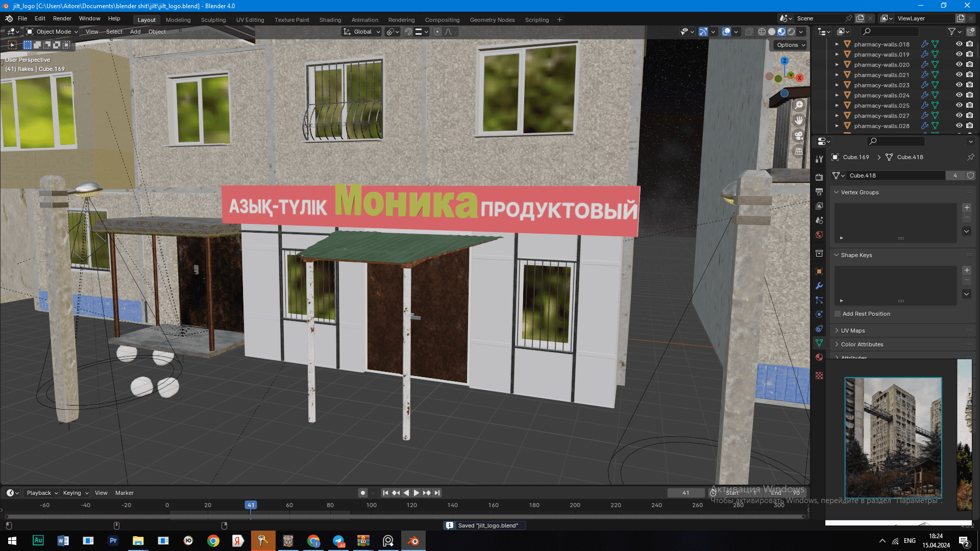
Task: Toggle X-ray mode in viewport
Action: pos(749,32)
